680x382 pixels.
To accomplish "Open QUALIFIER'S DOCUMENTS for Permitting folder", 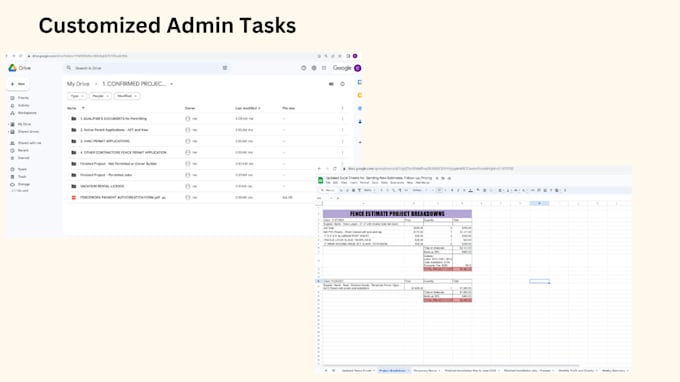I will (114, 118).
